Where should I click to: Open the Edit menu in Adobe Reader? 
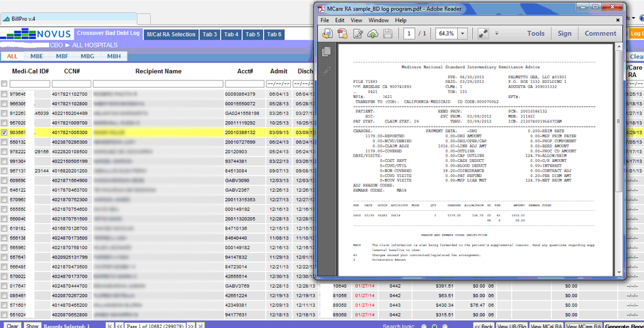point(339,20)
